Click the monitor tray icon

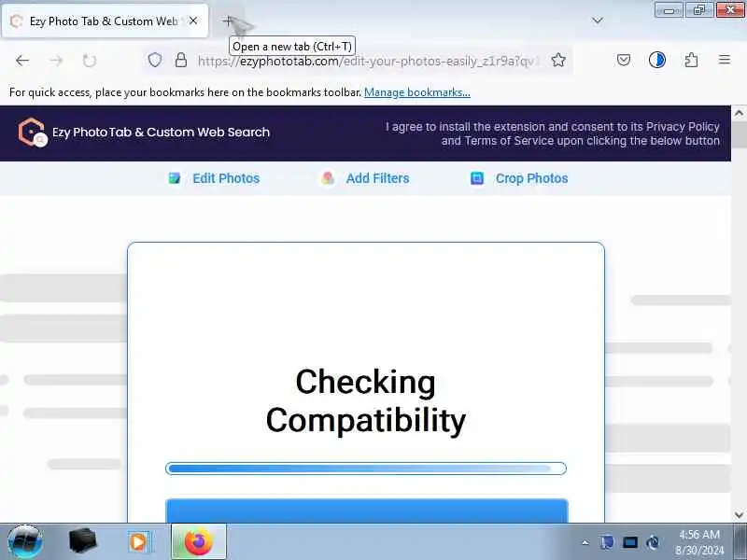point(629,542)
